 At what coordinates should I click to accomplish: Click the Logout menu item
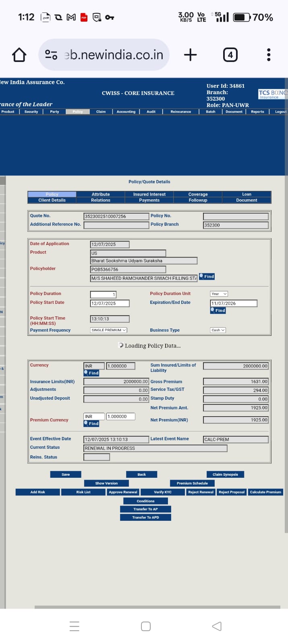(281, 111)
